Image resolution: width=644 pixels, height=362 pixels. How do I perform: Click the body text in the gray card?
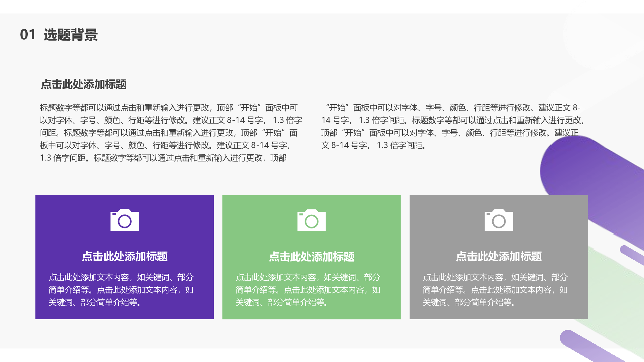tap(495, 290)
